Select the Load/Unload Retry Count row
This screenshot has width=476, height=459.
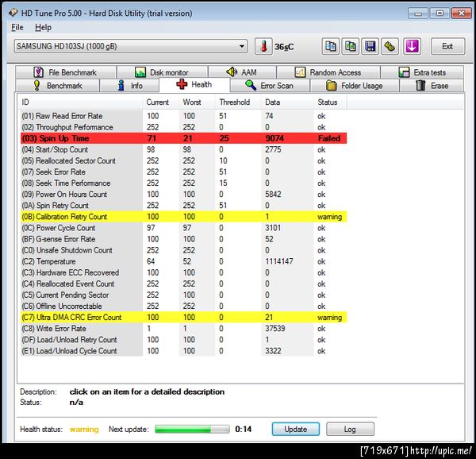pos(184,340)
